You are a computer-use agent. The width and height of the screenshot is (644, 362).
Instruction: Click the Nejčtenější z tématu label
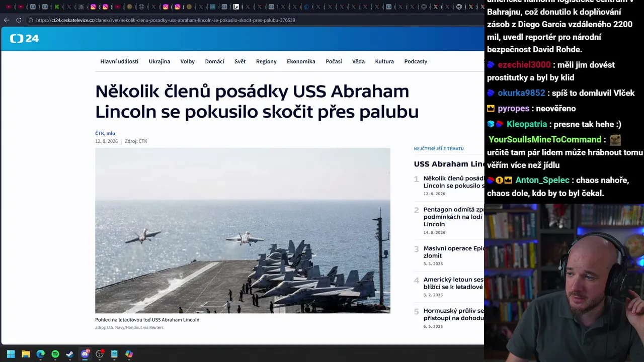439,149
